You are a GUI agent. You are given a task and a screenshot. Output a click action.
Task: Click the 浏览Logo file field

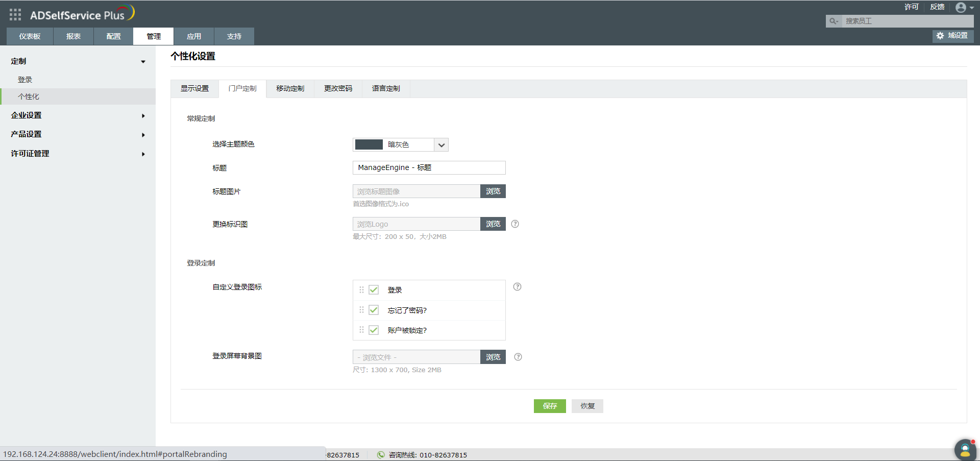tap(416, 224)
